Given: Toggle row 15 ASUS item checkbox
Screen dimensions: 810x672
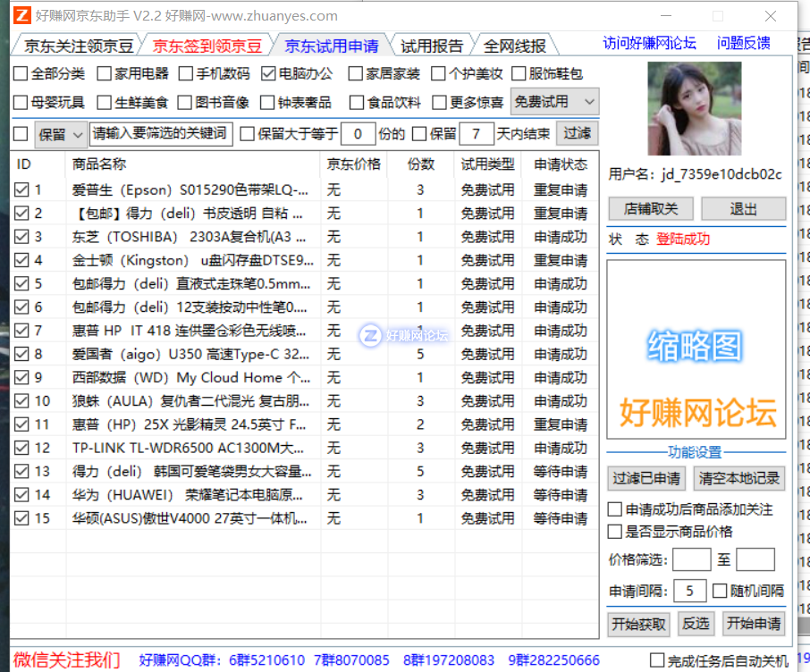Looking at the screenshot, I should 21,518.
